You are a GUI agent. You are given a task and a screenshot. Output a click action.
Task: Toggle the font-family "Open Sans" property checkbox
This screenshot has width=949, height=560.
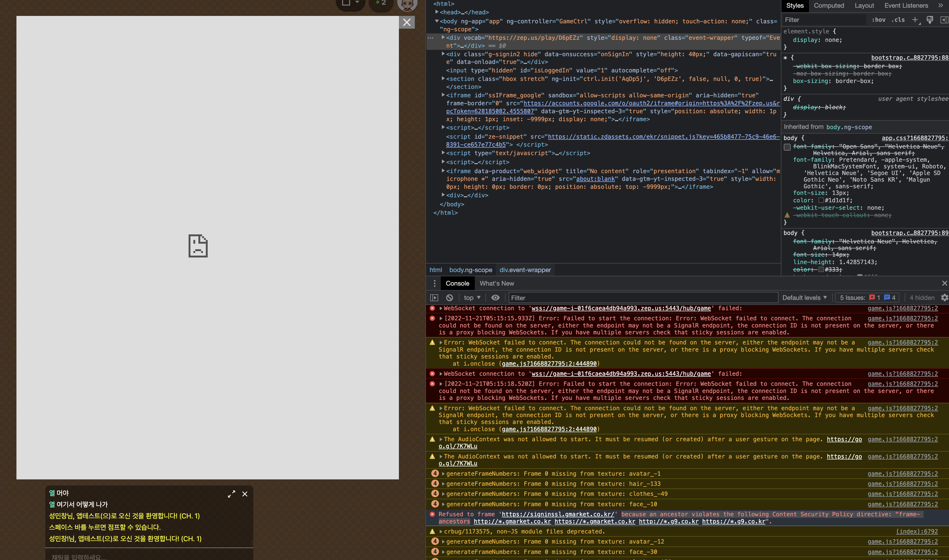coord(787,147)
